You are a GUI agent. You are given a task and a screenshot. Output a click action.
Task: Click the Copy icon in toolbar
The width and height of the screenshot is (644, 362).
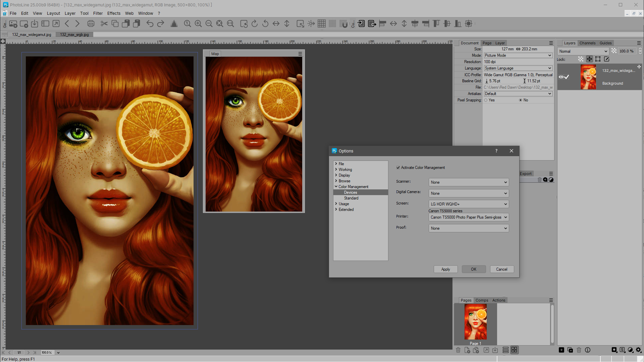coord(115,24)
